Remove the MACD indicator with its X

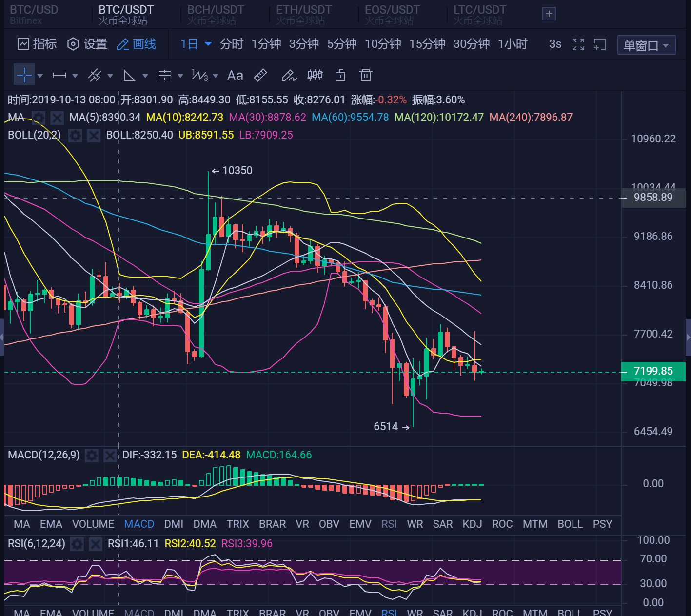[110, 456]
